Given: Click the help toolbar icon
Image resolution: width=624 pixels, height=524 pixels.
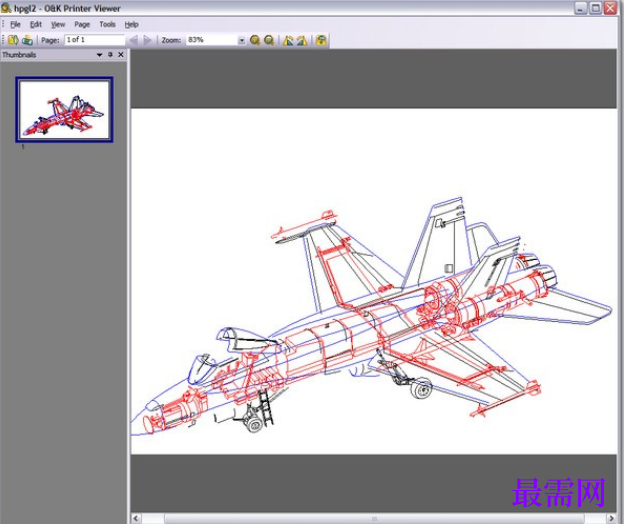Looking at the screenshot, I should pos(321,40).
